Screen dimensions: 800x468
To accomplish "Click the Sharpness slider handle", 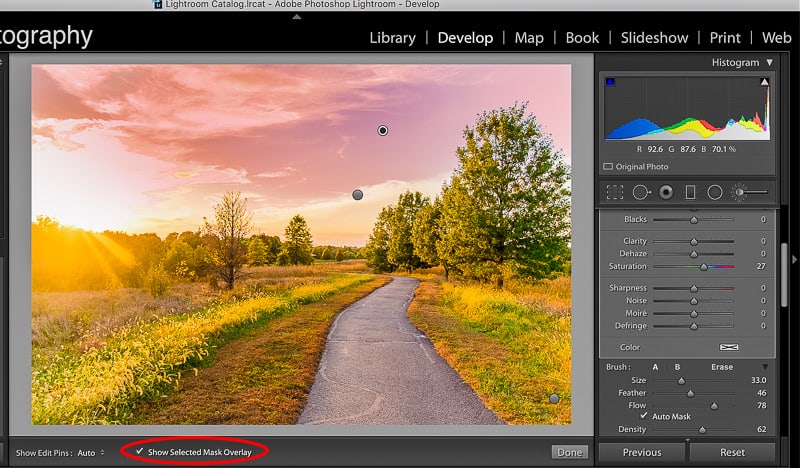I will point(694,289).
